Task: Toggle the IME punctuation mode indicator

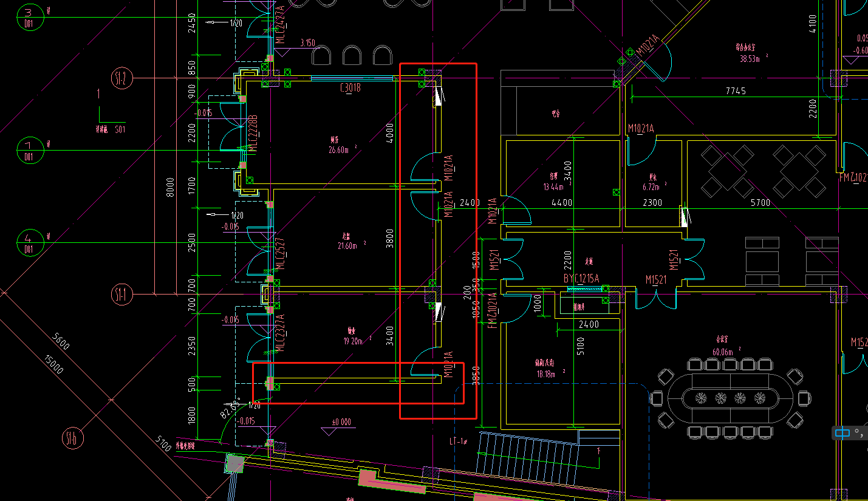Action: pos(858,432)
